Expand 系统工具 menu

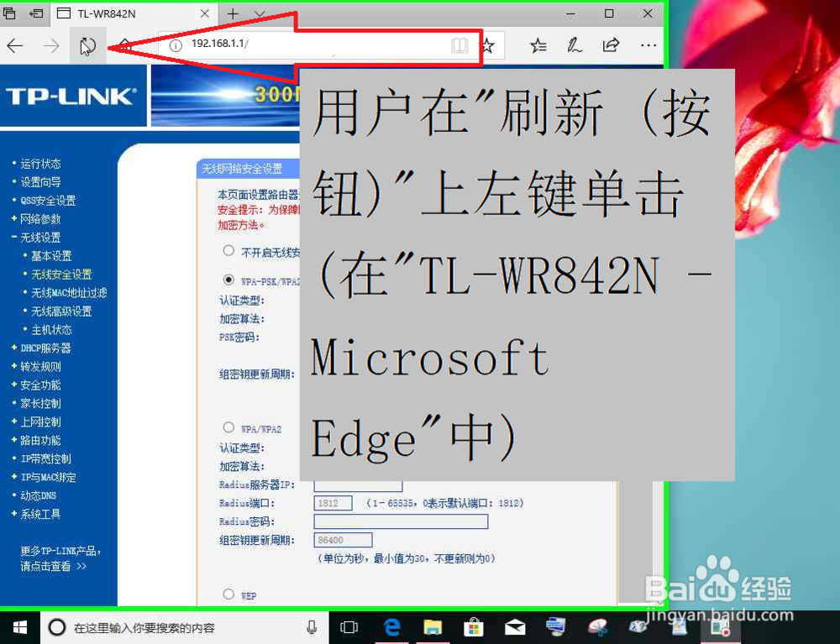coord(40,515)
